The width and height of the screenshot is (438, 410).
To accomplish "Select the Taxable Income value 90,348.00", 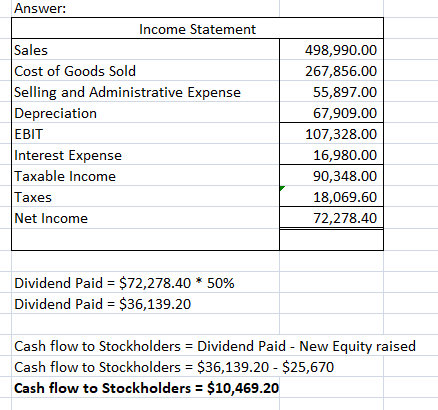I will click(331, 176).
